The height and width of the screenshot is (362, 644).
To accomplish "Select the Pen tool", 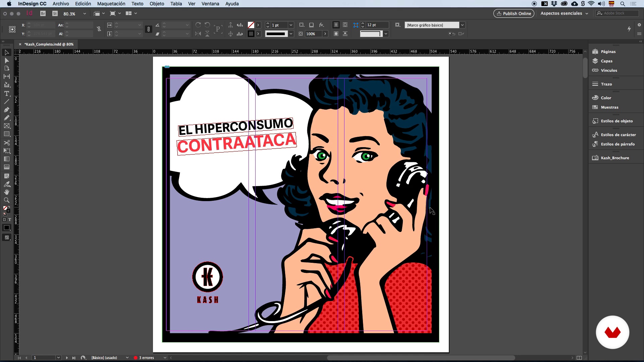I will click(6, 110).
